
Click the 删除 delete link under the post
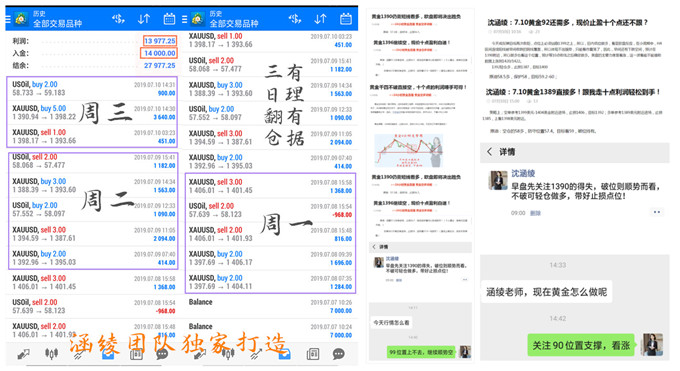(x=535, y=213)
